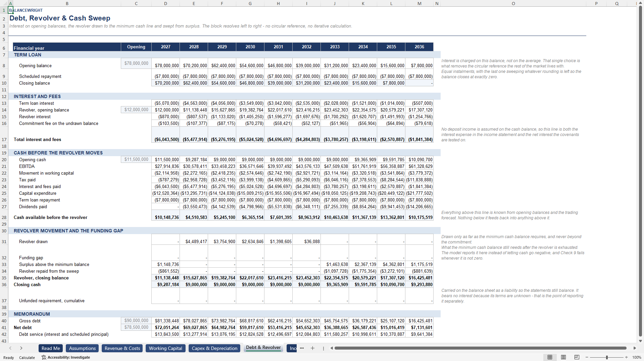Select 2036 debt service $9,641,384

point(419,334)
